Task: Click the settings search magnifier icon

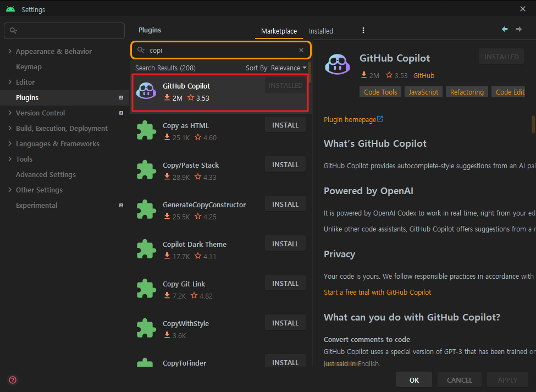Action: pos(13,31)
